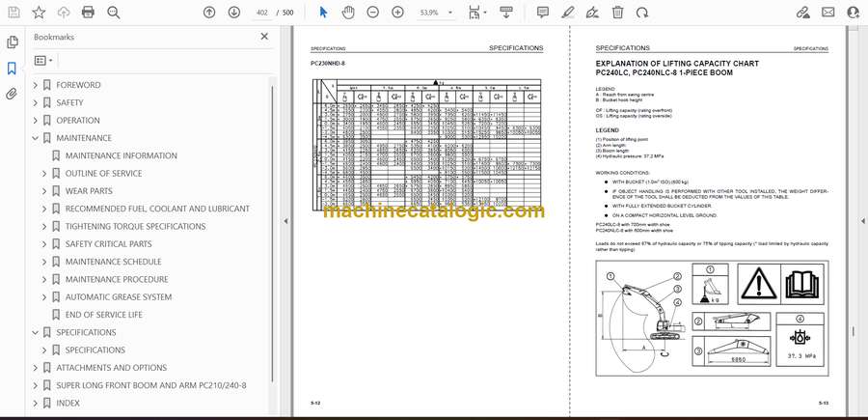Screen dimensions: 868x420
Task: Select the arrow selection tool
Action: (x=324, y=13)
